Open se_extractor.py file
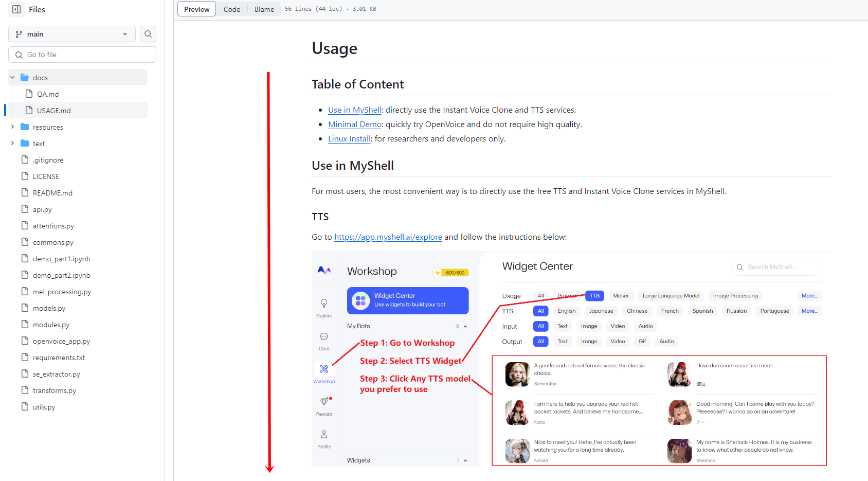The height and width of the screenshot is (481, 868). click(x=57, y=374)
